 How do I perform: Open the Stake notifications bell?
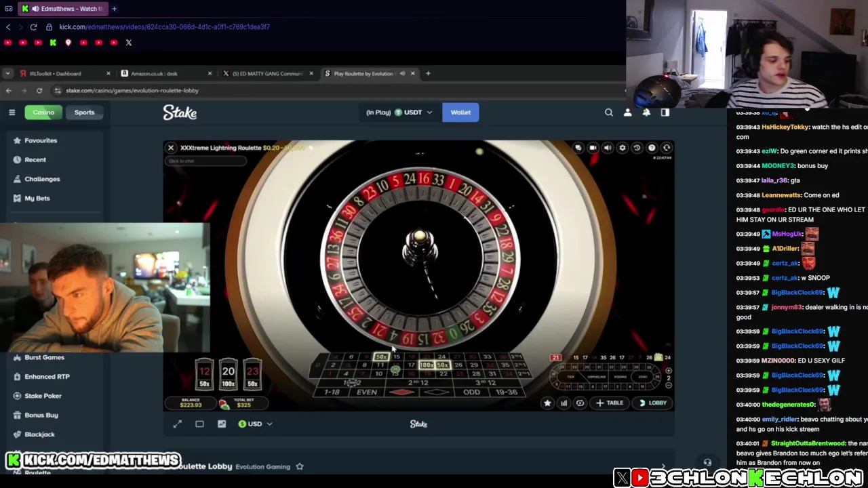[646, 113]
